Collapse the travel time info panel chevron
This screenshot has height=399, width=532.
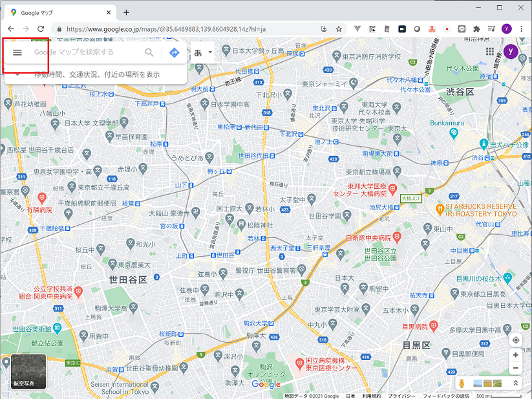[x=18, y=73]
